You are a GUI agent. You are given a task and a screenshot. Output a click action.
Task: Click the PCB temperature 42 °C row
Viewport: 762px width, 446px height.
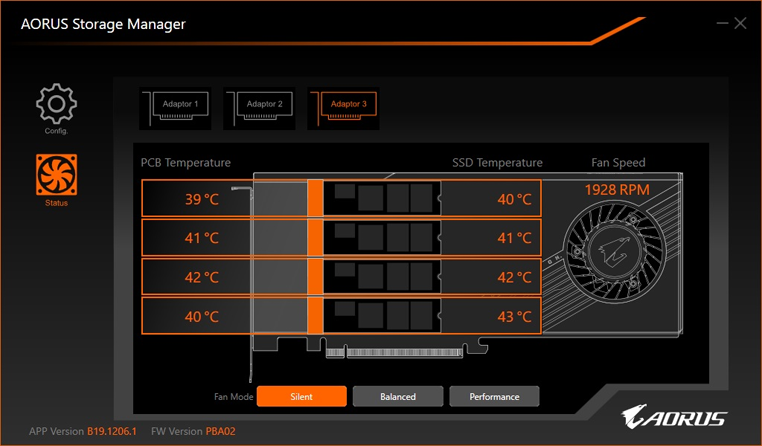tap(201, 277)
